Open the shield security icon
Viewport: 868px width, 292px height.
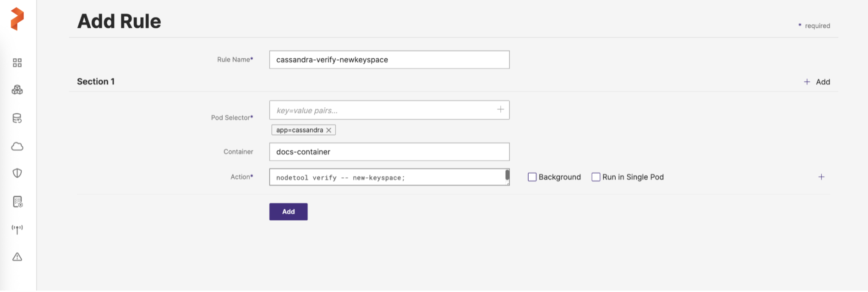(x=17, y=173)
